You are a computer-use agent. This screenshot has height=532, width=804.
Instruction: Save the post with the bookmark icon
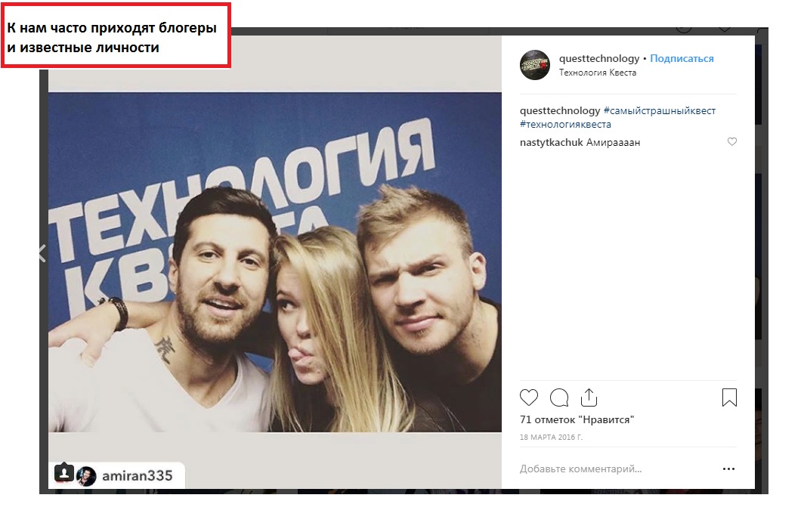pos(729,397)
